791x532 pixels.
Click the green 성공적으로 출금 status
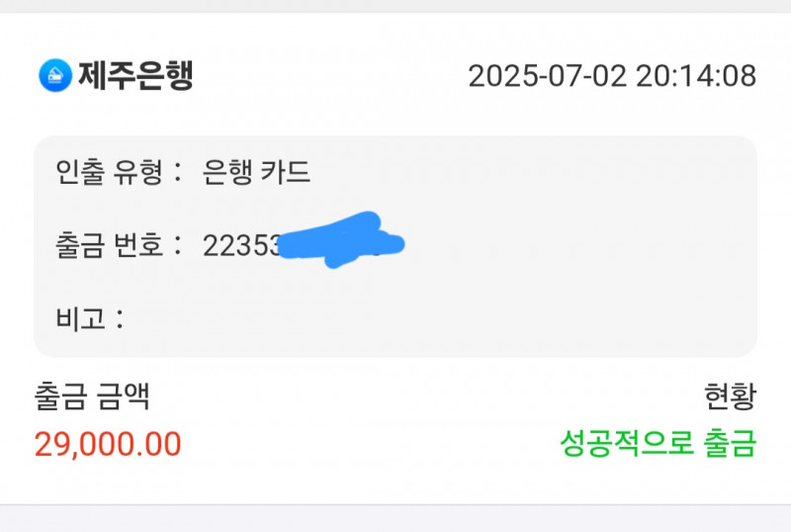tap(658, 443)
